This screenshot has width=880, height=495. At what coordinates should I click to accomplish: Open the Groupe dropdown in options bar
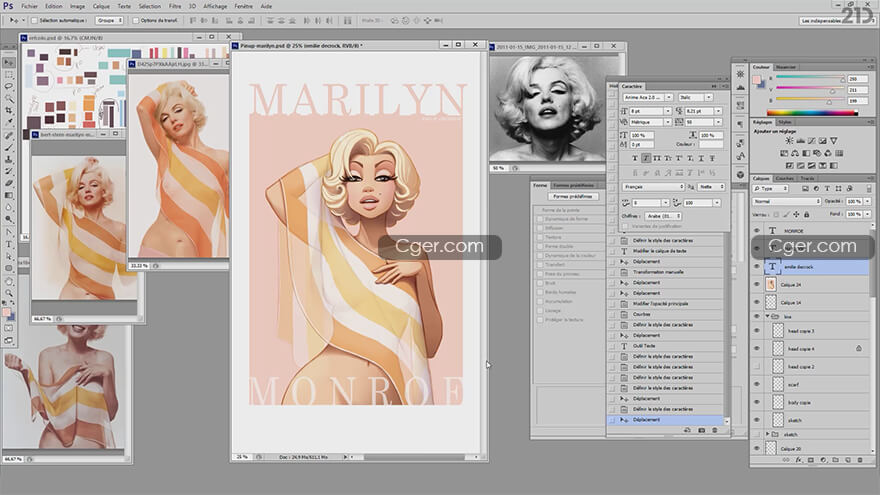point(109,20)
